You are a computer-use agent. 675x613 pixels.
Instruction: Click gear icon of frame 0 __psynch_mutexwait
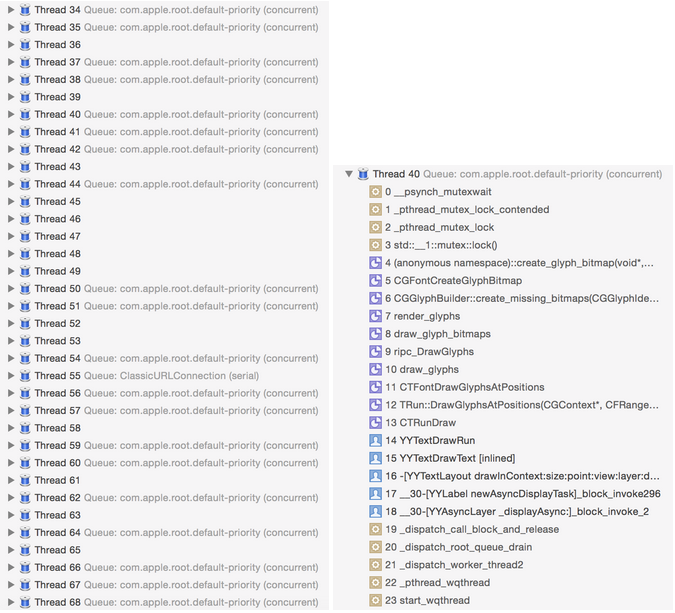[375, 192]
